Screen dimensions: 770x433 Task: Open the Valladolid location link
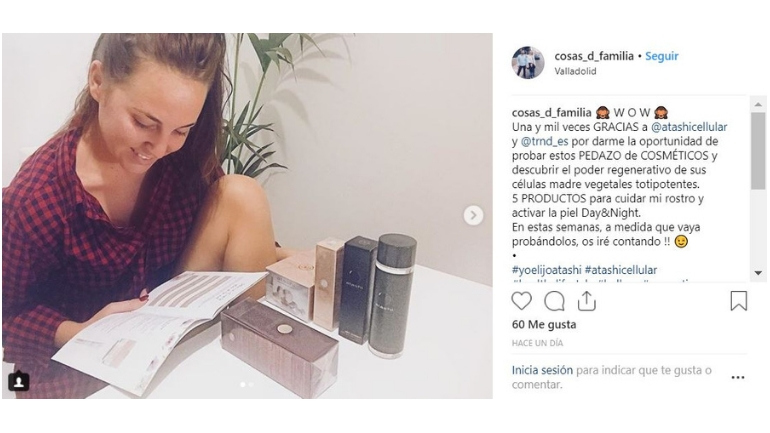coord(575,71)
